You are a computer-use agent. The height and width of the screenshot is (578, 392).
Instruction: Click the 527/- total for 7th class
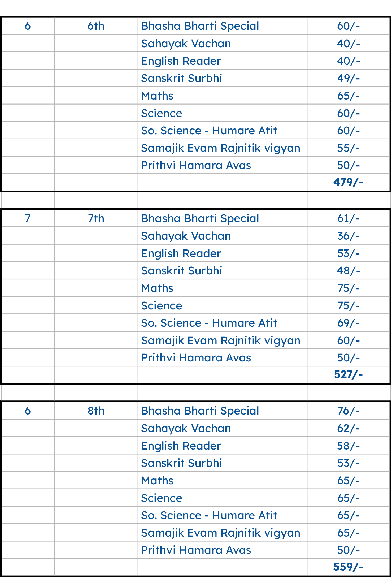[348, 375]
